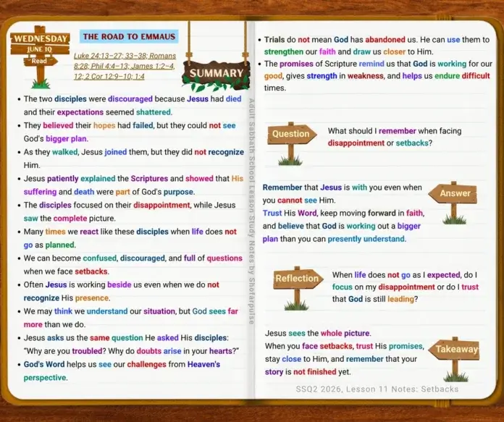Click the text 'when we face setbacks.'
This screenshot has width=504, height=422.
[x=66, y=271]
